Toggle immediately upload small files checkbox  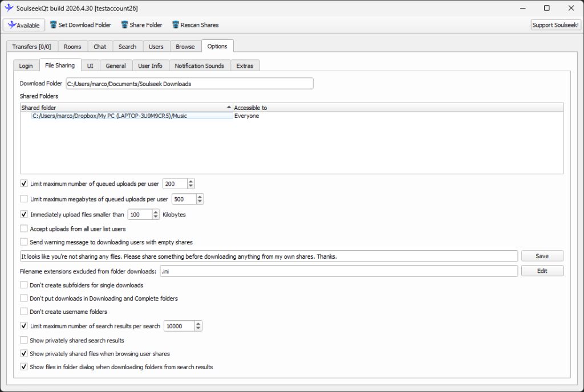pyautogui.click(x=24, y=214)
